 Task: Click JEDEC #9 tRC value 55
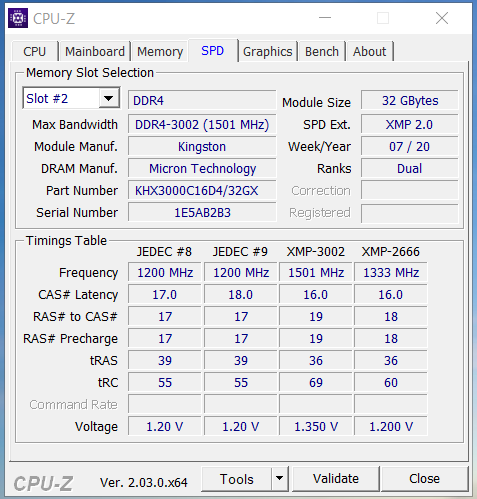click(240, 382)
